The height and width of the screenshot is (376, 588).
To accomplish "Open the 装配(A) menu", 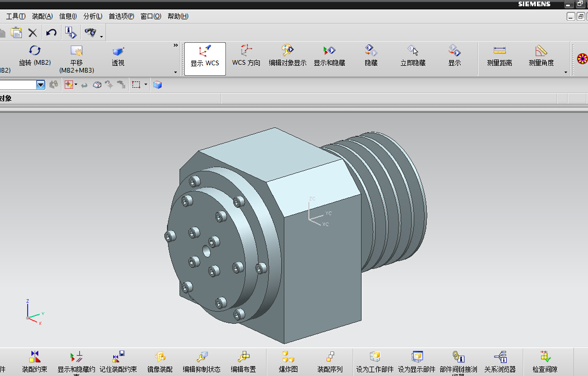I will pyautogui.click(x=42, y=16).
